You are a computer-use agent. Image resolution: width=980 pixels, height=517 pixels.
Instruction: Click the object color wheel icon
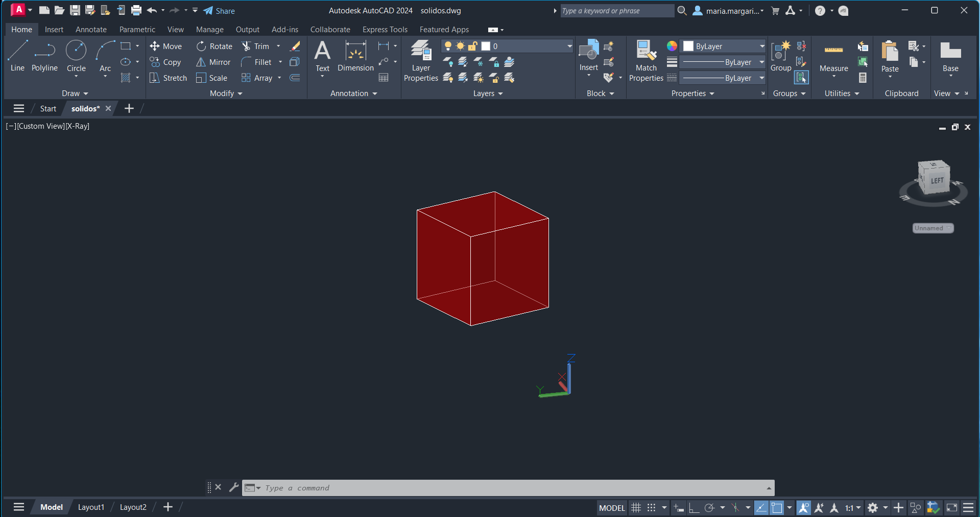coord(672,46)
